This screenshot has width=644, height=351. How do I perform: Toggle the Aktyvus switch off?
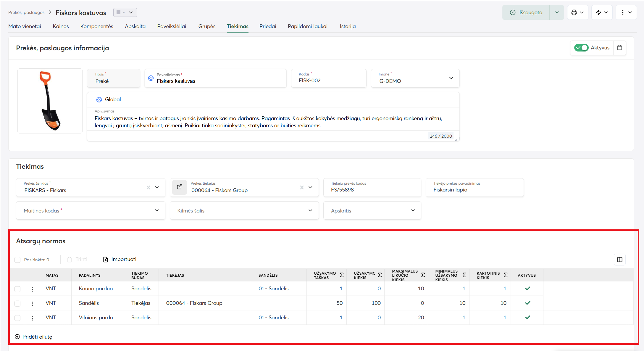click(581, 48)
